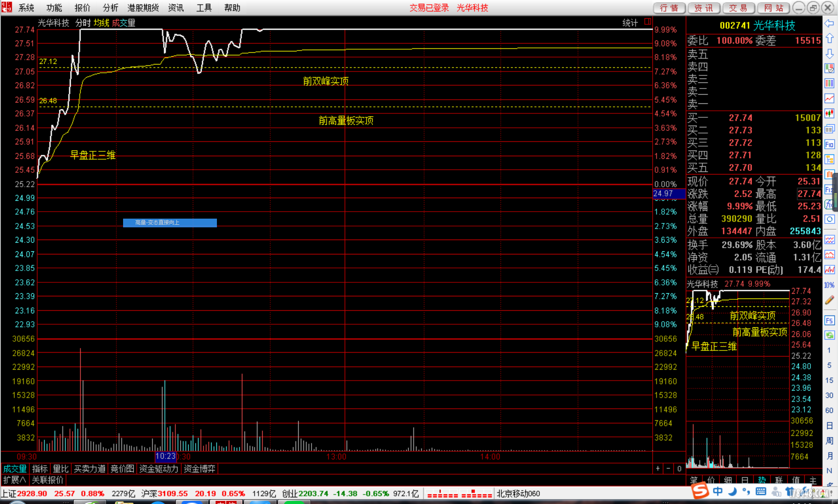The image size is (838, 504).
Task: Open the orange tree-structure icon
Action: pos(829,160)
